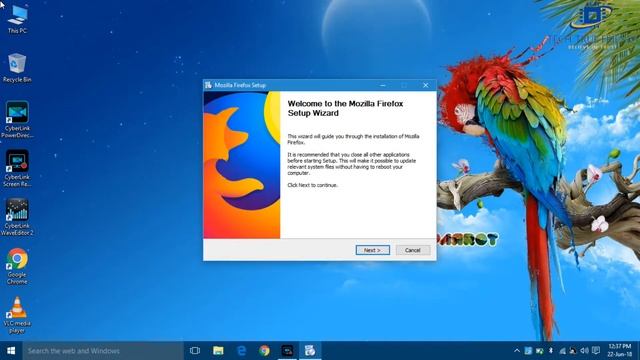Image resolution: width=640 pixels, height=360 pixels.
Task: Show hidden system tray icons
Action: pos(517,351)
